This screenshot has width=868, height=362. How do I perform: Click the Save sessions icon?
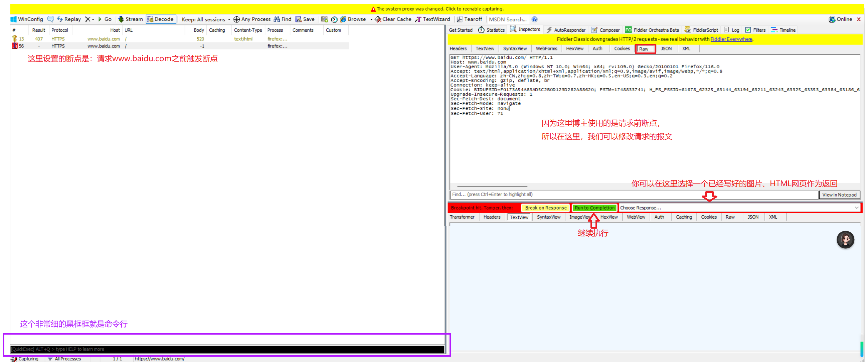[x=299, y=19]
